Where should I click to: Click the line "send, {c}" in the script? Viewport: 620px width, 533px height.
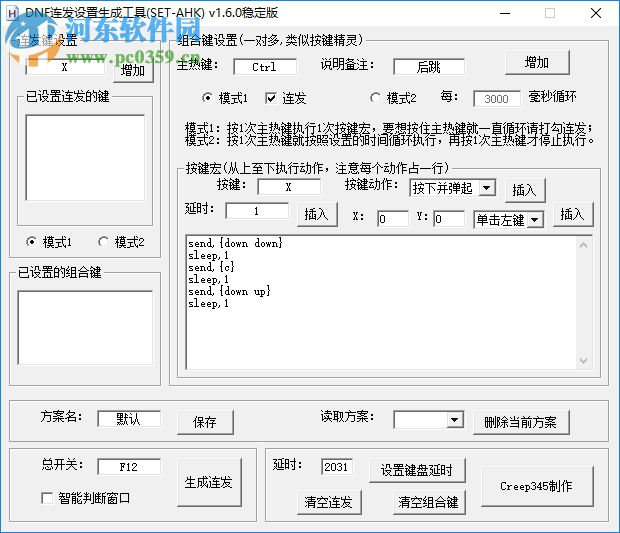click(212, 267)
